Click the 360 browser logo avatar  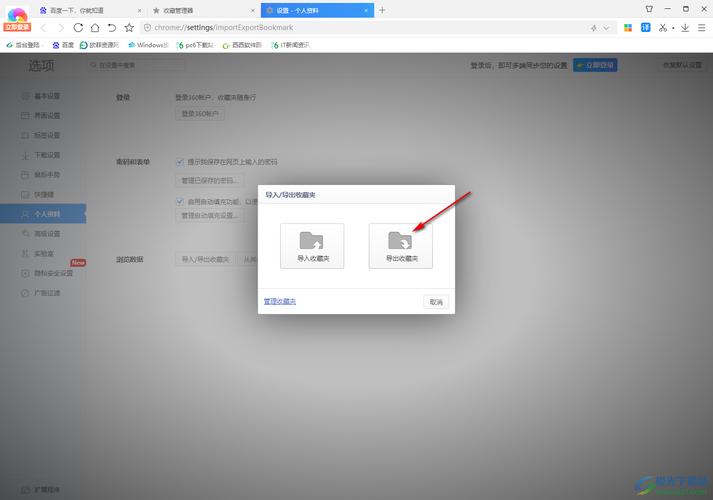(16, 15)
